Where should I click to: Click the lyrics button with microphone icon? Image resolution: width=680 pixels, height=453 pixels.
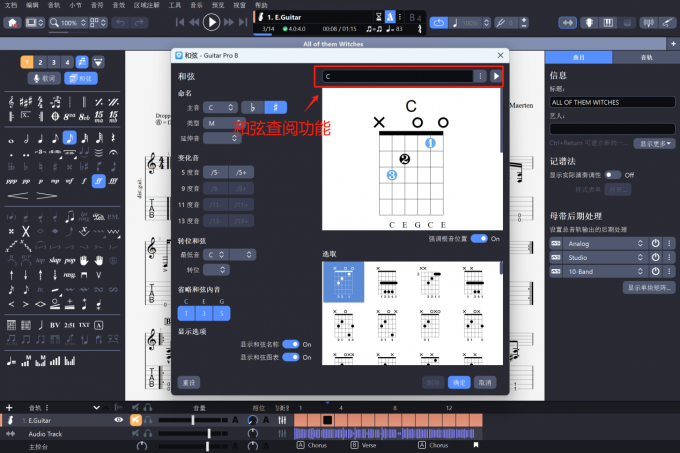[x=44, y=78]
